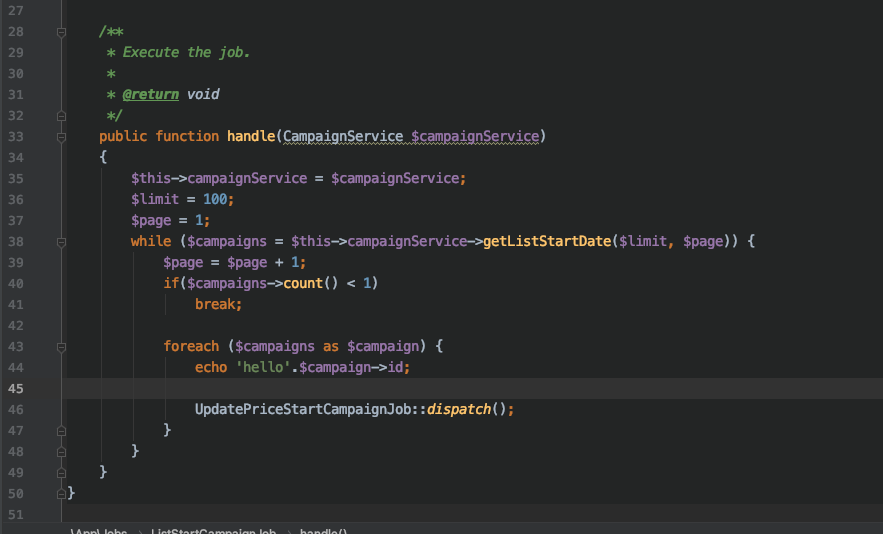Click the $campaign->id expression on line 44
883x534 pixels.
pos(351,367)
